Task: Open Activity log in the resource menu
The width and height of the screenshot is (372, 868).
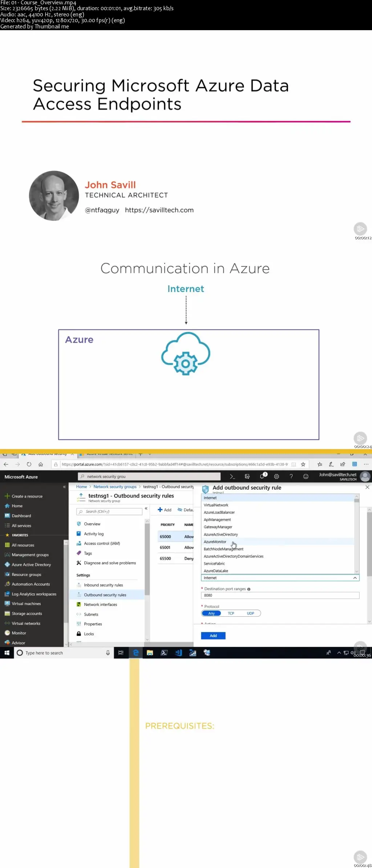Action: click(x=94, y=533)
